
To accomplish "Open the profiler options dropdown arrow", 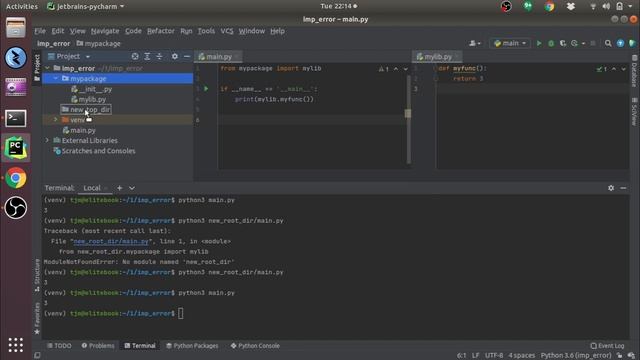I will pyautogui.click(x=583, y=43).
